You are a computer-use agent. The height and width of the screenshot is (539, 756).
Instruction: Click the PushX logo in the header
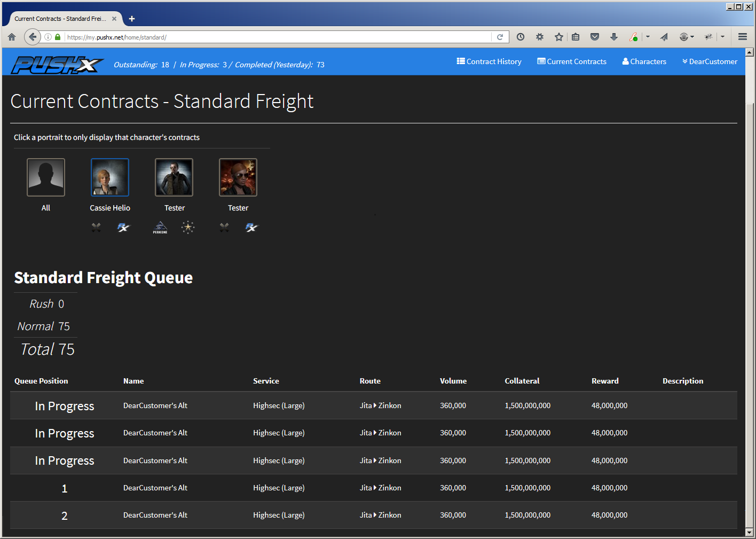(57, 65)
